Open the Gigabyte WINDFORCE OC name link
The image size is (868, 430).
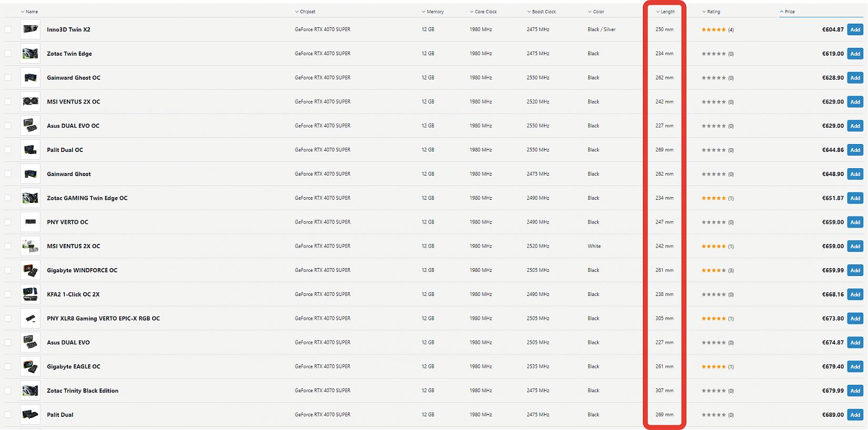pos(82,270)
